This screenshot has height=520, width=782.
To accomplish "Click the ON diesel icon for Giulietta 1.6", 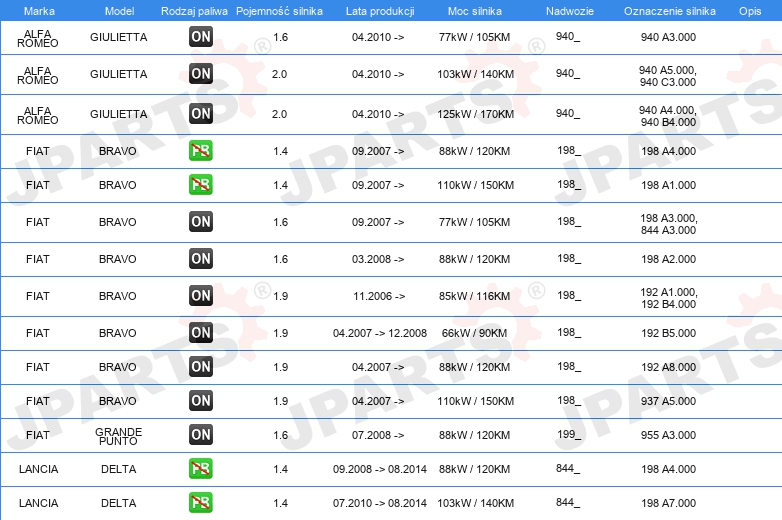I will [x=201, y=36].
